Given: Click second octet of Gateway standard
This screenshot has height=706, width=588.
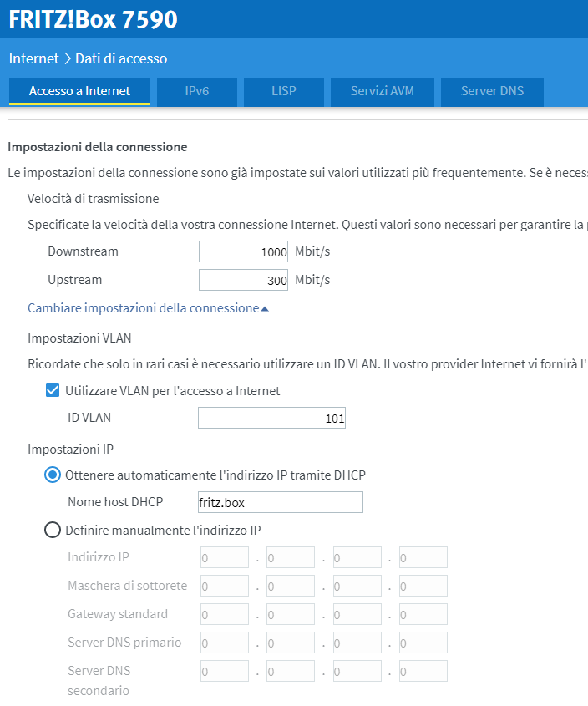Looking at the screenshot, I should [290, 614].
